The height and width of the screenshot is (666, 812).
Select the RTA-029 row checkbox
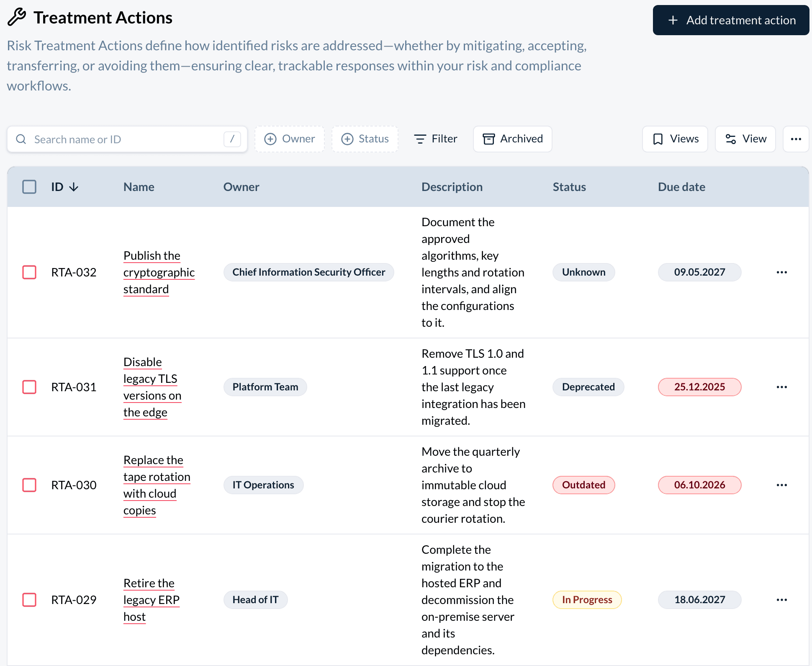[29, 600]
